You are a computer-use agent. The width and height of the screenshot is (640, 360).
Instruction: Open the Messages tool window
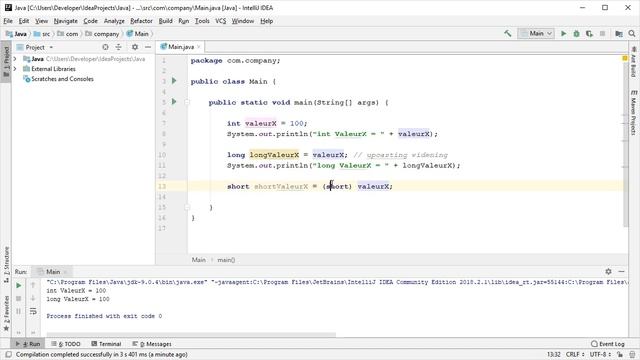point(152,344)
